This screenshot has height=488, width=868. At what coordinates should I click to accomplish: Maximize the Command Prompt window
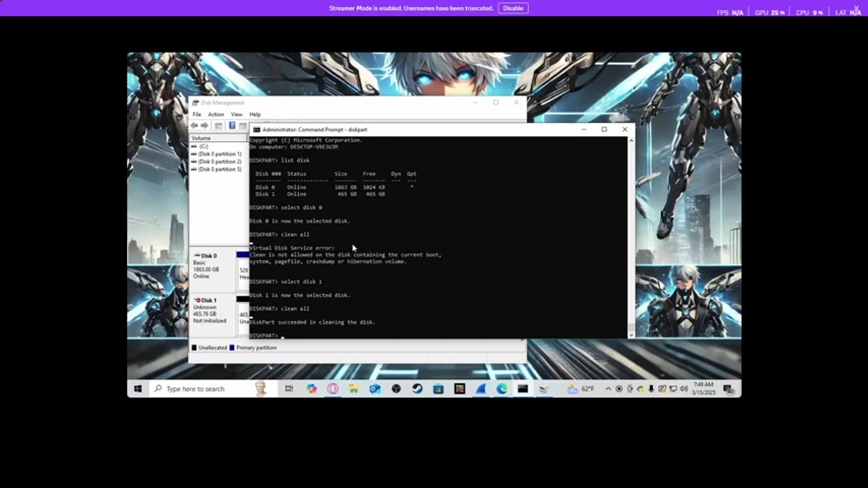pos(604,129)
